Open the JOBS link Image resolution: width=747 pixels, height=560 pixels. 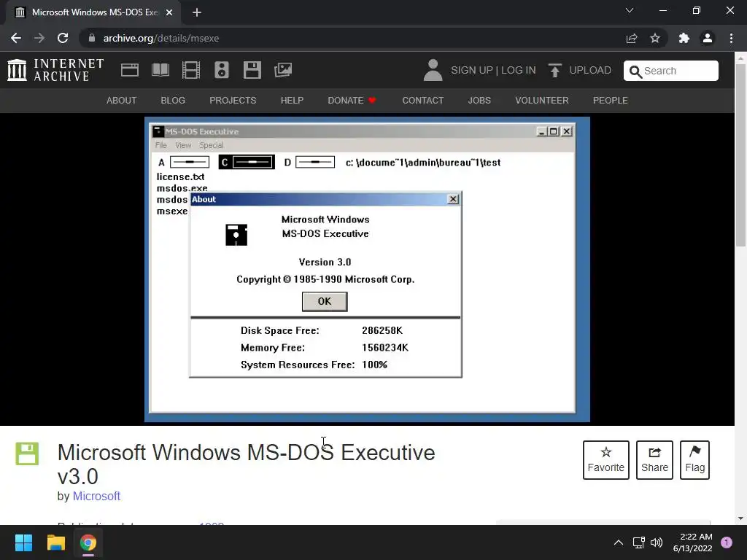[479, 101]
